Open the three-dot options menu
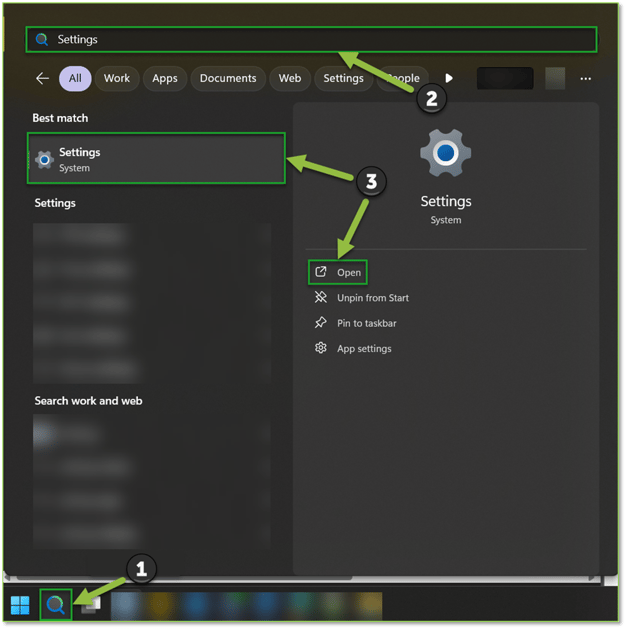Screen dimensions: 626x629 (x=585, y=79)
